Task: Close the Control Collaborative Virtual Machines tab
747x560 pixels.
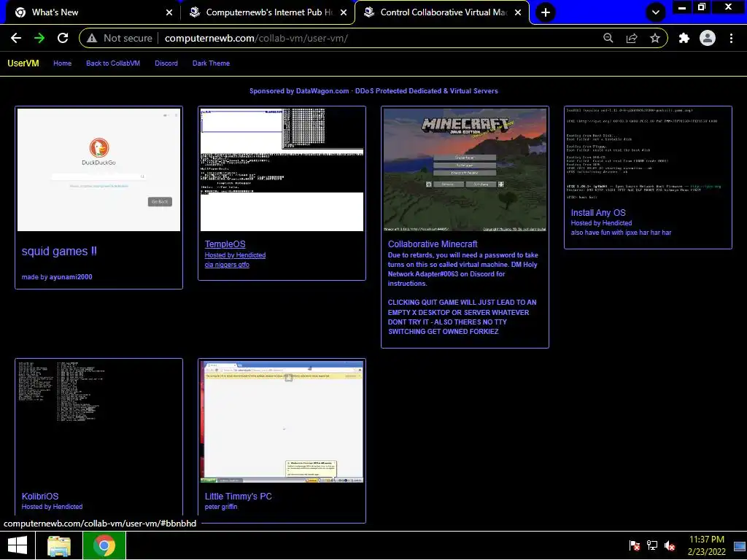Action: point(518,12)
